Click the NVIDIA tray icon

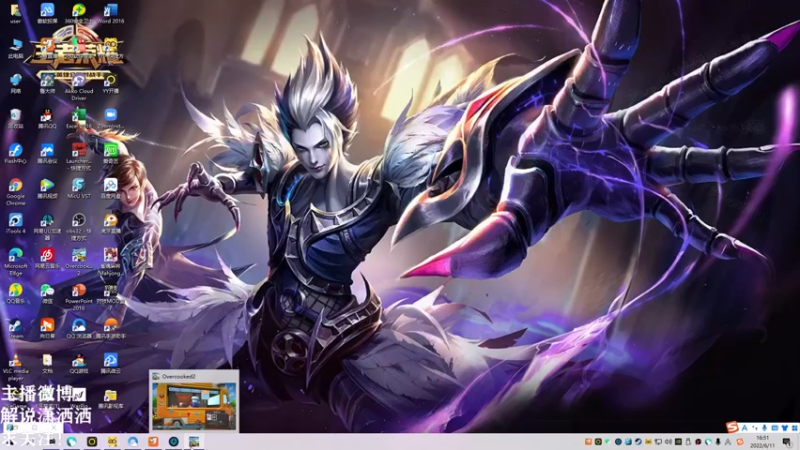click(x=678, y=442)
